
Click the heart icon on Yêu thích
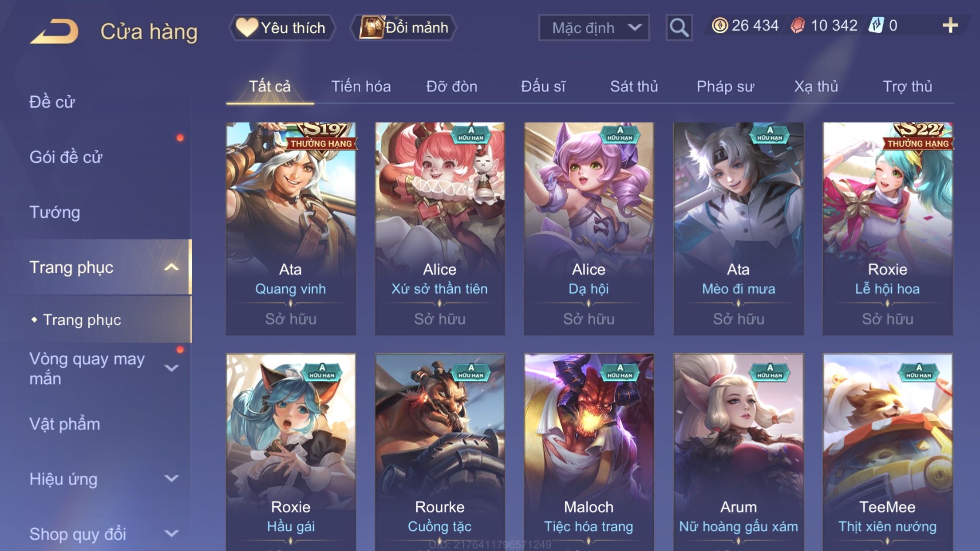click(x=247, y=27)
